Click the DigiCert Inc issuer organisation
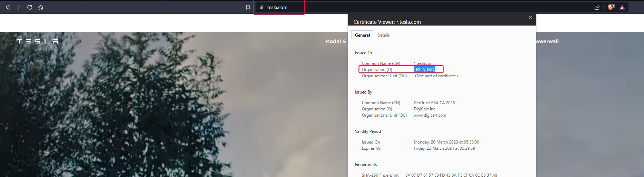 click(x=424, y=109)
